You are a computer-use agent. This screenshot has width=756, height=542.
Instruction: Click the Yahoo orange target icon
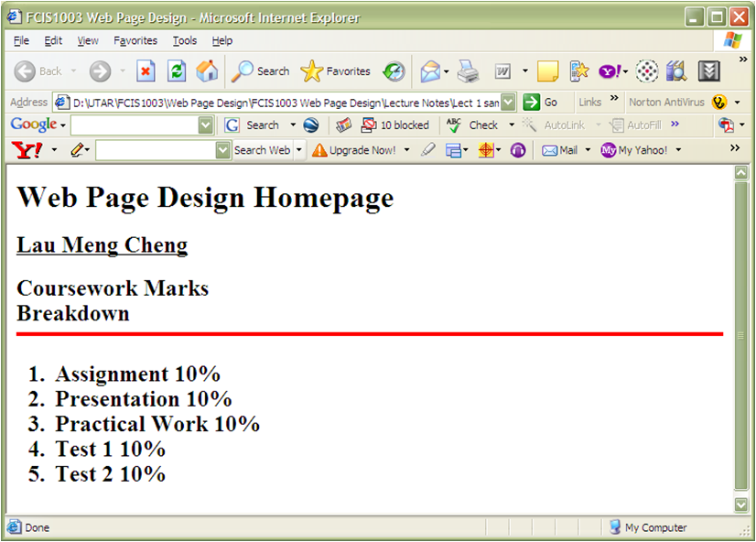485,150
